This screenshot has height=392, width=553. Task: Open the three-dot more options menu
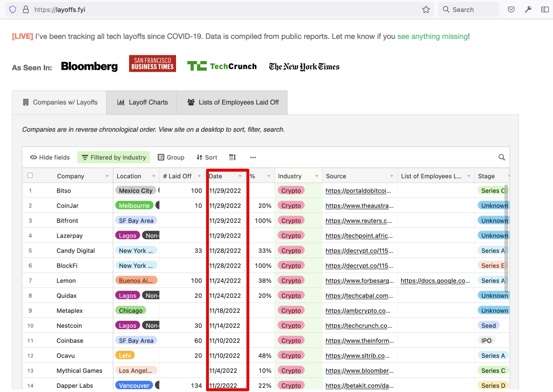tap(253, 158)
